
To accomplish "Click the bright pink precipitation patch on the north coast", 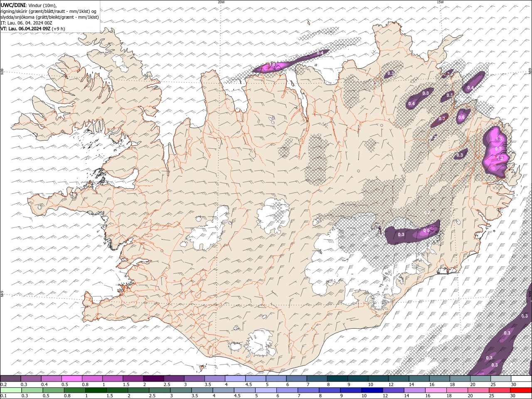I will pyautogui.click(x=273, y=66).
